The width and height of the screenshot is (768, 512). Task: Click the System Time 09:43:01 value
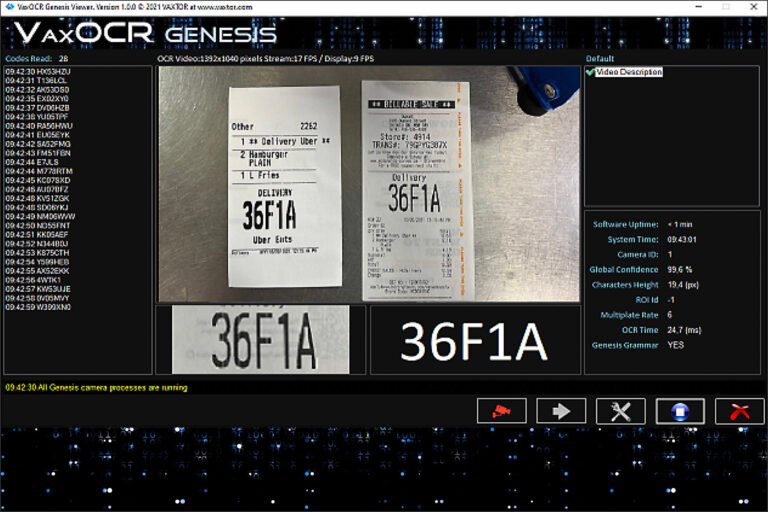(682, 240)
